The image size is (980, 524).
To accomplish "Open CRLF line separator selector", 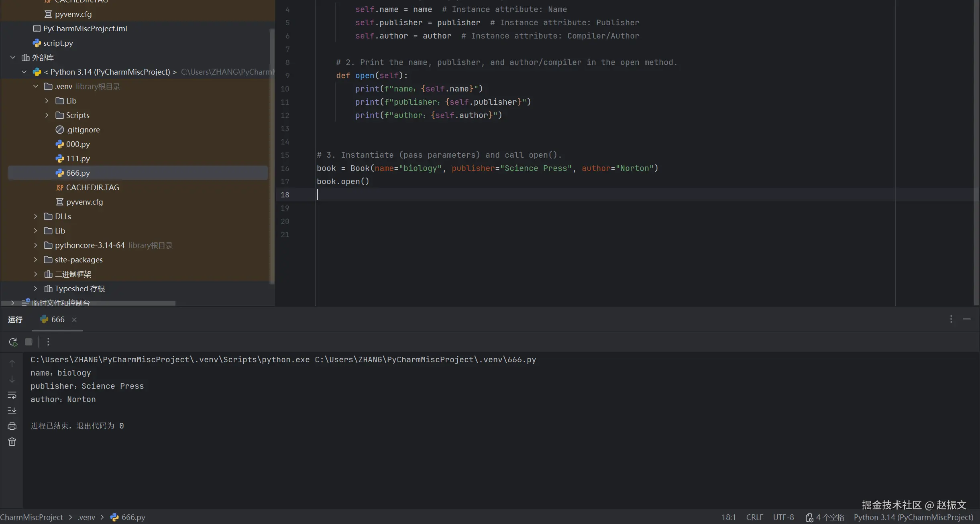I will click(x=754, y=517).
